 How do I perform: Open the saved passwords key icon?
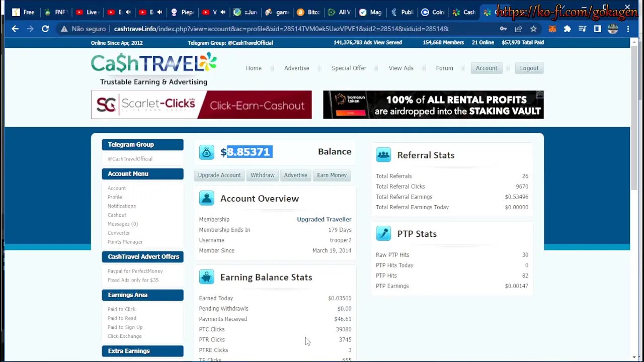[x=503, y=29]
